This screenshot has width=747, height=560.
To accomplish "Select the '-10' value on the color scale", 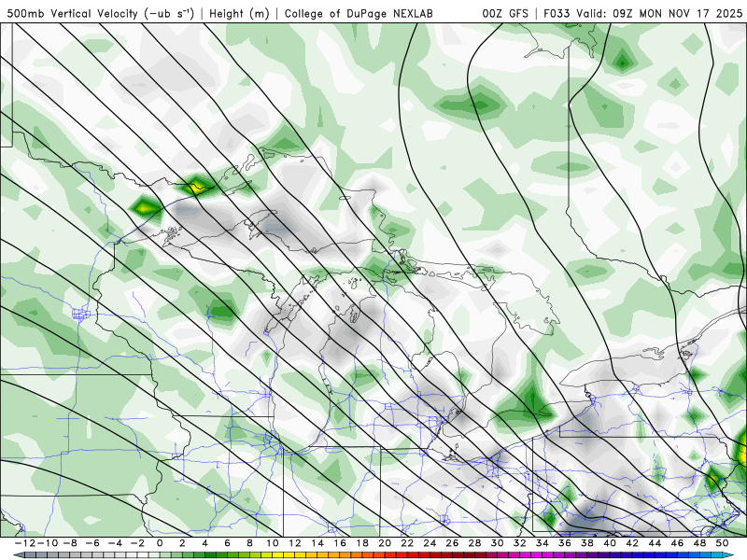I will [48, 543].
